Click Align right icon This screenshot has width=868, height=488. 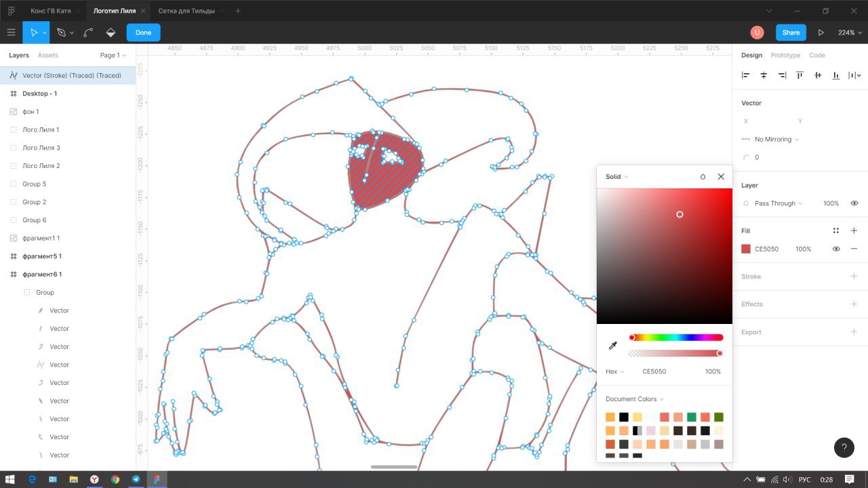(x=782, y=75)
